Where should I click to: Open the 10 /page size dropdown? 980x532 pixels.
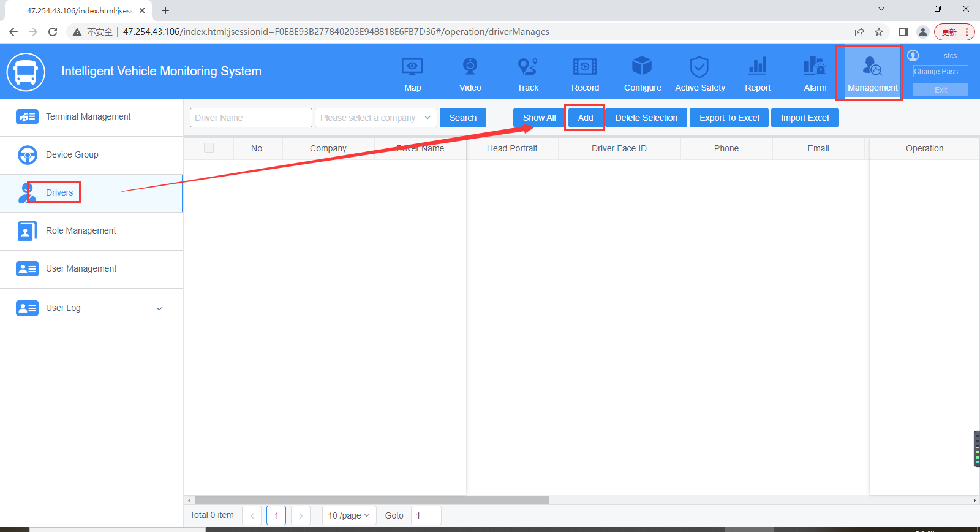[349, 515]
